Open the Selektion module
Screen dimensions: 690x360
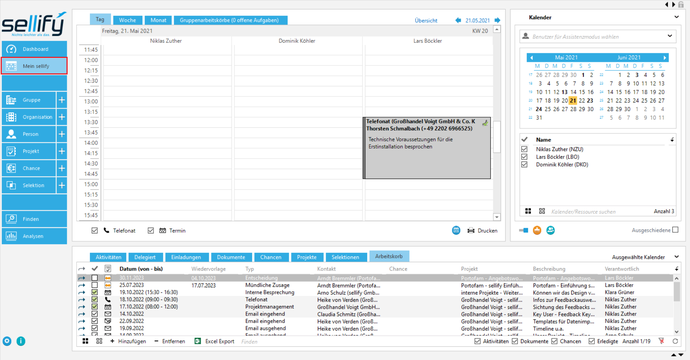point(29,185)
